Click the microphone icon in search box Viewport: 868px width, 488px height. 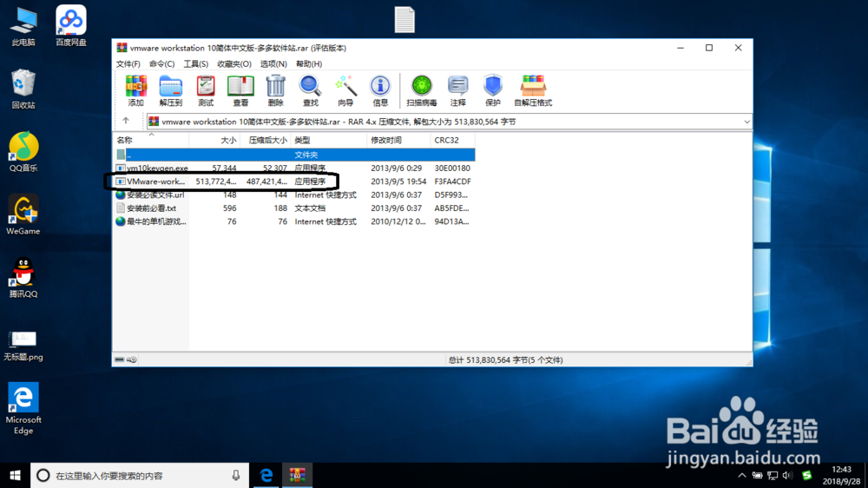(236, 475)
